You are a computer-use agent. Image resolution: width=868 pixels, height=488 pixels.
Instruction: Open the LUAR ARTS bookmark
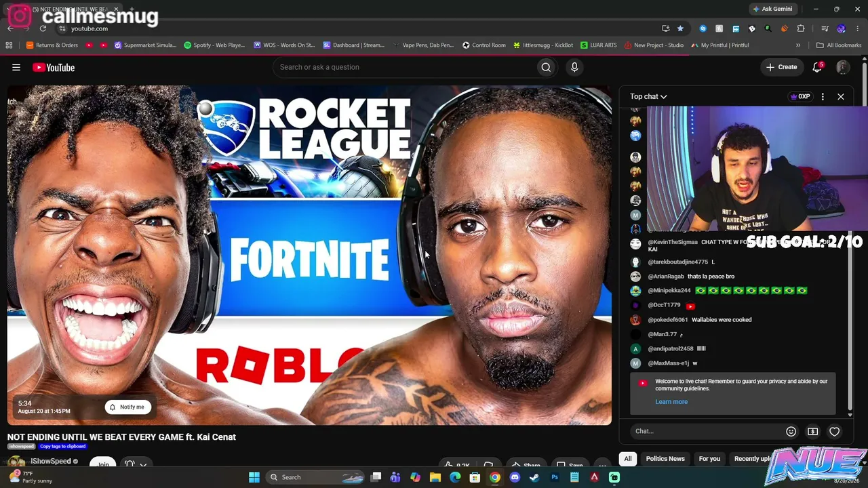click(599, 45)
